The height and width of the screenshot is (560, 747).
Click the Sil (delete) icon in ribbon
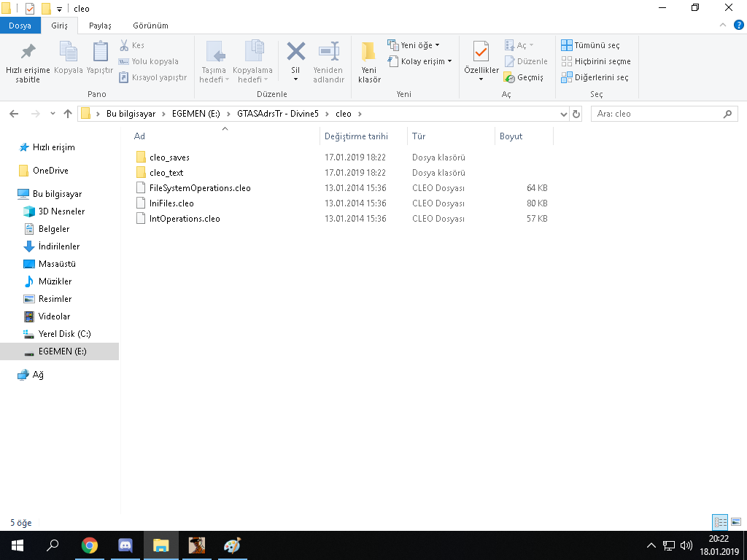[x=295, y=53]
